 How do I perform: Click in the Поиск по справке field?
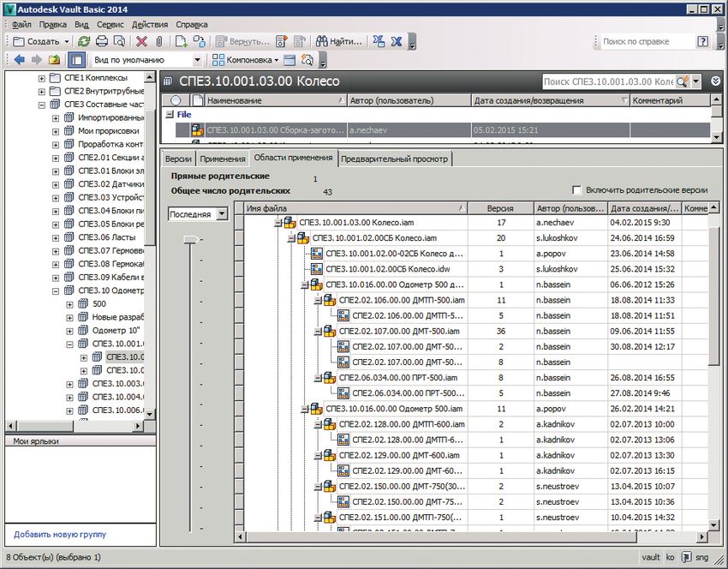(647, 41)
